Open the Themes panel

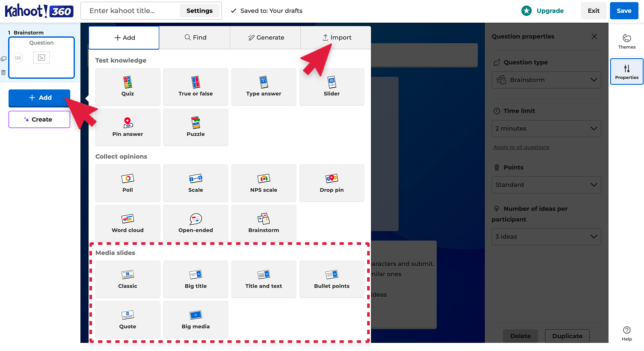(626, 42)
